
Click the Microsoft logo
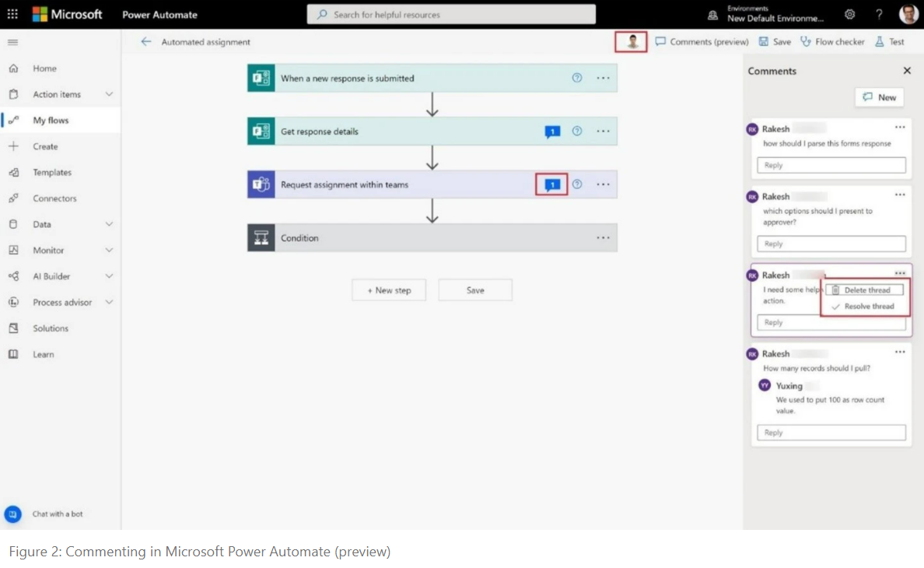click(67, 14)
